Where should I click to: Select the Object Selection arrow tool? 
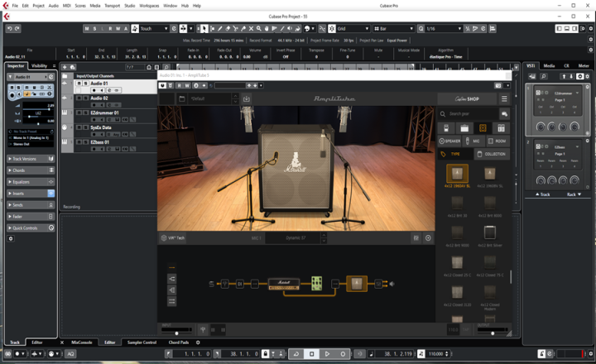(x=204, y=28)
